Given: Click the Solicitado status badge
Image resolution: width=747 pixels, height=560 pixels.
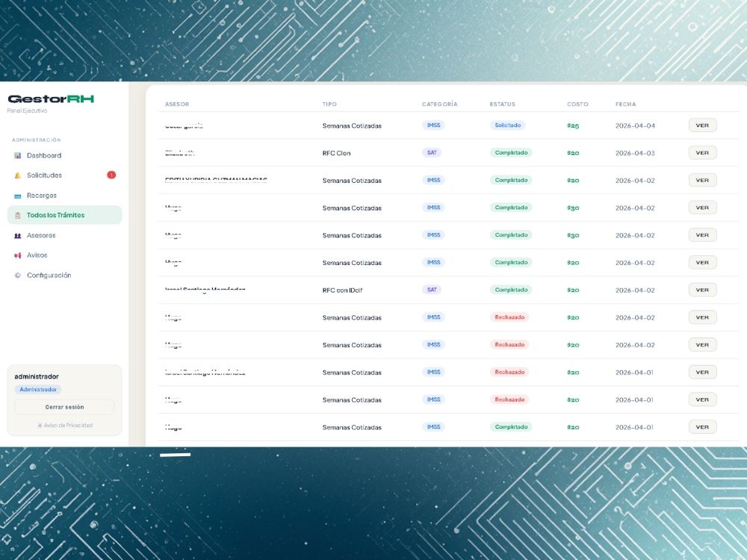Looking at the screenshot, I should pyautogui.click(x=507, y=125).
